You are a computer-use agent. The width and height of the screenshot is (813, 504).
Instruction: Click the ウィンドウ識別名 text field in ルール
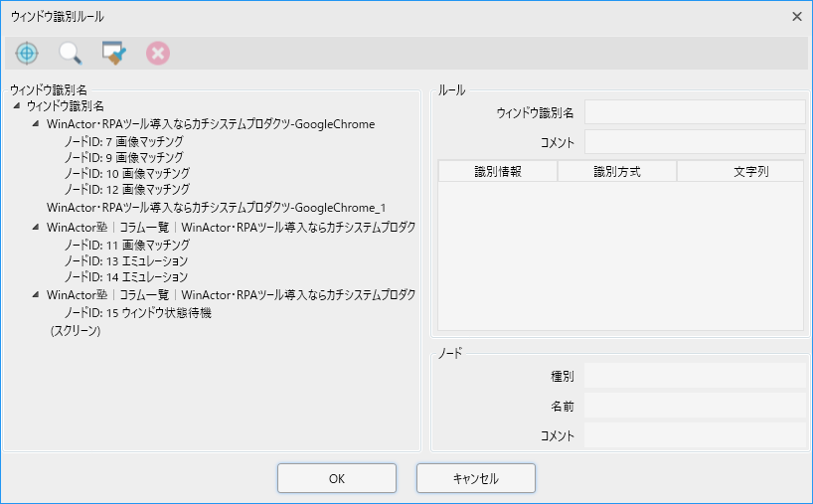click(x=694, y=112)
